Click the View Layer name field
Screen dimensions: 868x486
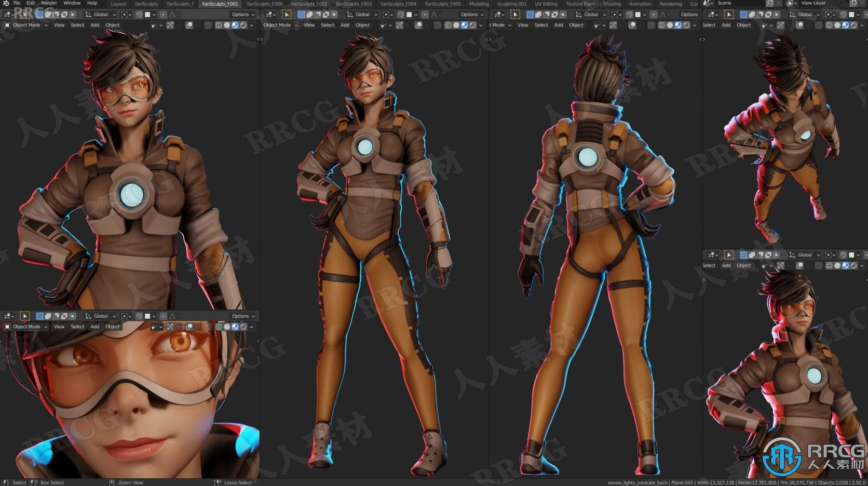pos(823,3)
